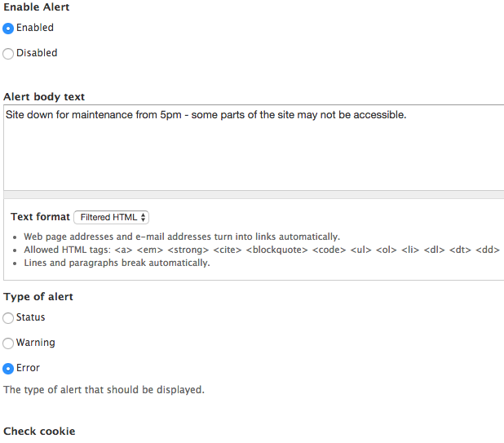
Task: Click the text area resize grip bar
Action: [x=253, y=194]
